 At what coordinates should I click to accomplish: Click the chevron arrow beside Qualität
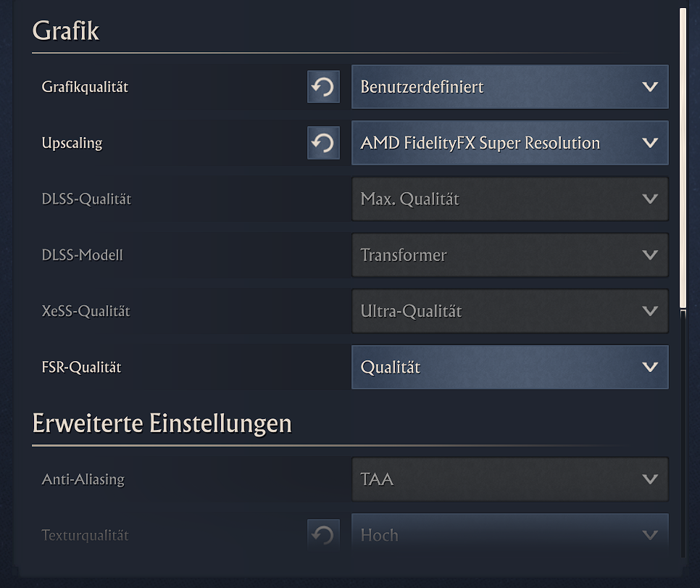click(x=650, y=368)
